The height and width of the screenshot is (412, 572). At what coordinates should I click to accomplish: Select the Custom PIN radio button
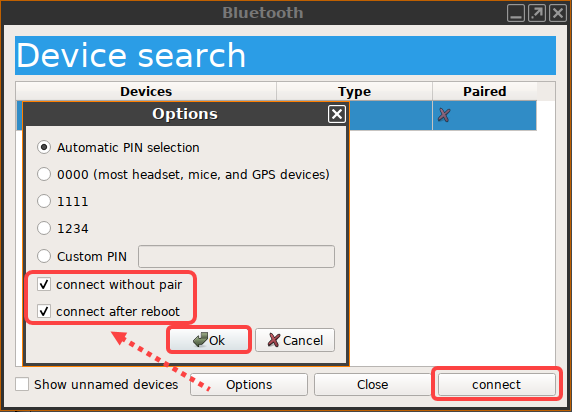[x=44, y=256]
